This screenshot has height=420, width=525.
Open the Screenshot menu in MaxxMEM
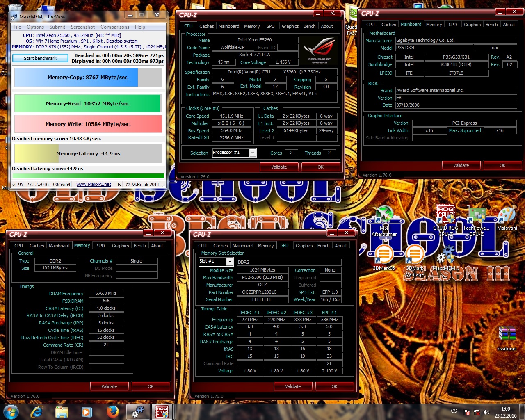click(x=83, y=27)
